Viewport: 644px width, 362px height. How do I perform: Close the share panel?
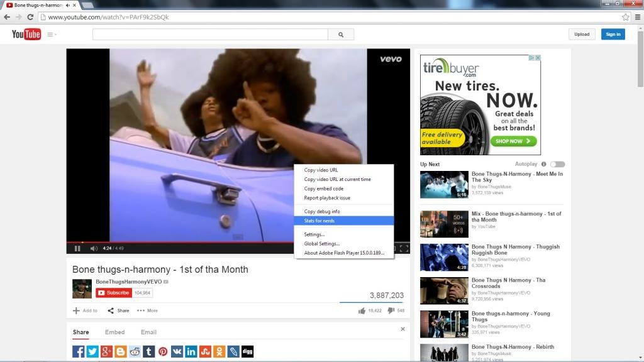coord(402,329)
